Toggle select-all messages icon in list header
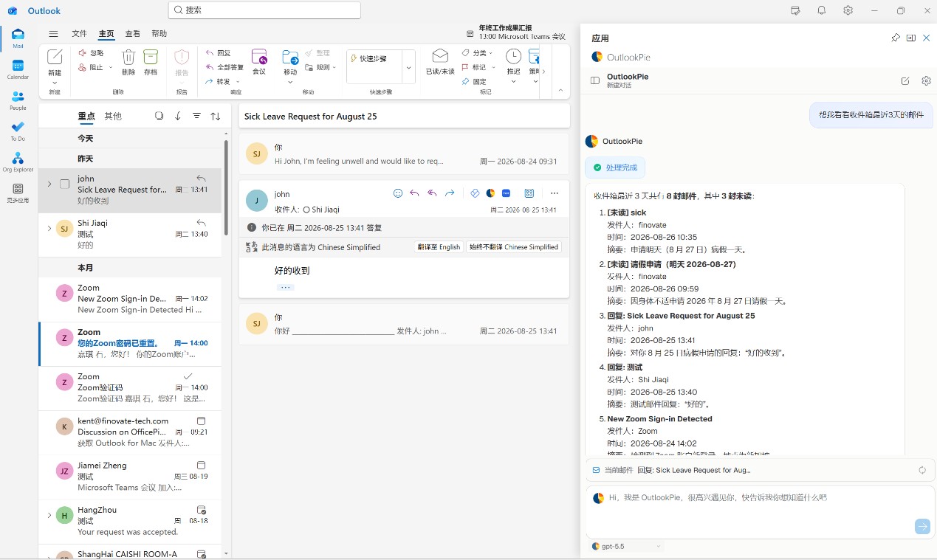Image resolution: width=937 pixels, height=560 pixels. pos(159,116)
